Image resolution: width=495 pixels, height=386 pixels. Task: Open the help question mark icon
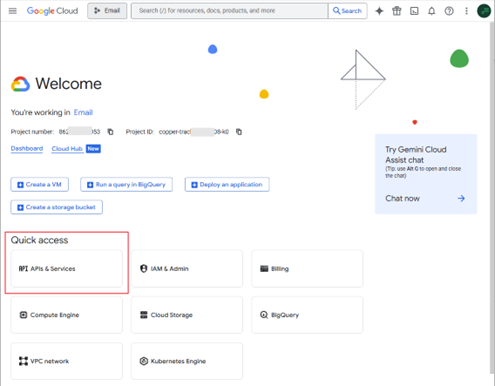(x=449, y=11)
